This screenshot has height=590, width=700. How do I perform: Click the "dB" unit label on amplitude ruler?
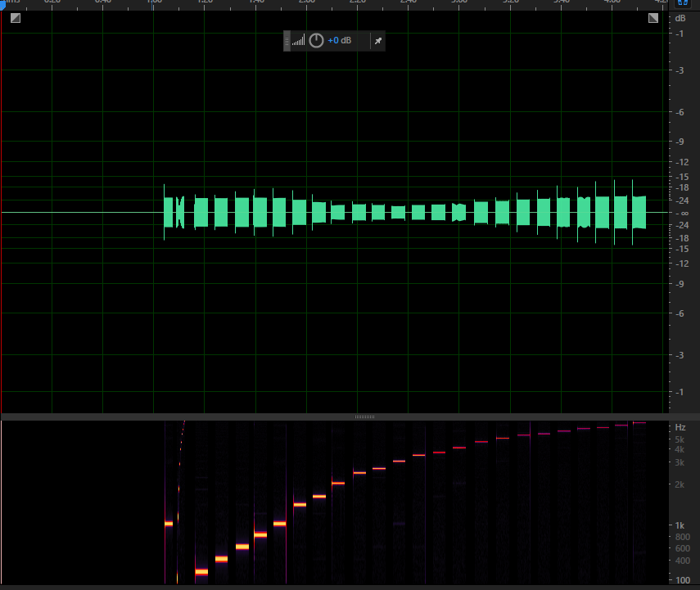click(x=680, y=18)
